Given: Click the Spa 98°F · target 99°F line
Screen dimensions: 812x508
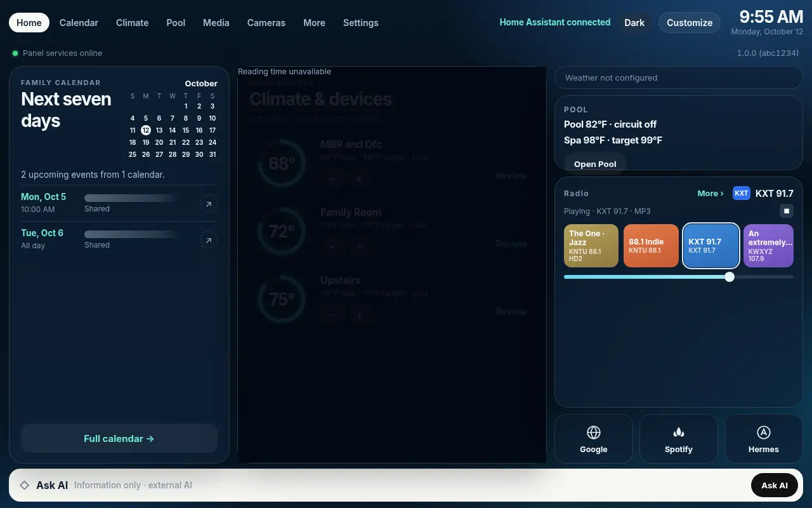Looking at the screenshot, I should 613,140.
